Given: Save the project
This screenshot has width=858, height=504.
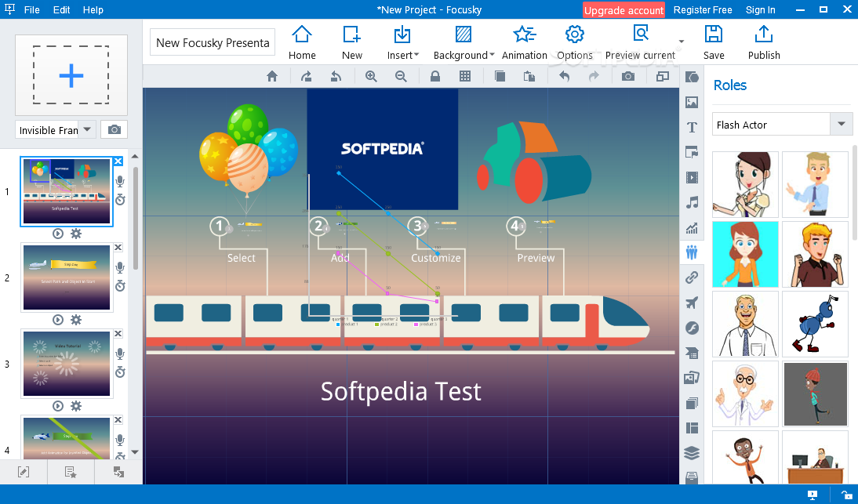Looking at the screenshot, I should pos(714,42).
